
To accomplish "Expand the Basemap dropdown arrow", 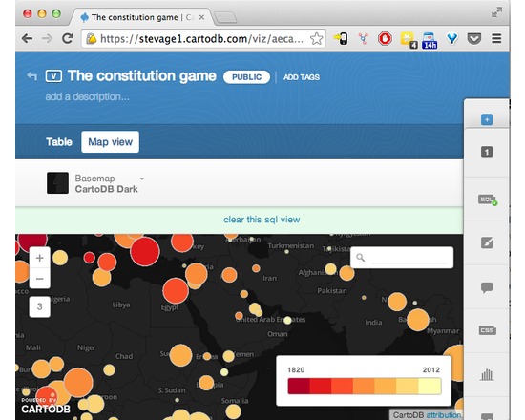I will [x=142, y=178].
